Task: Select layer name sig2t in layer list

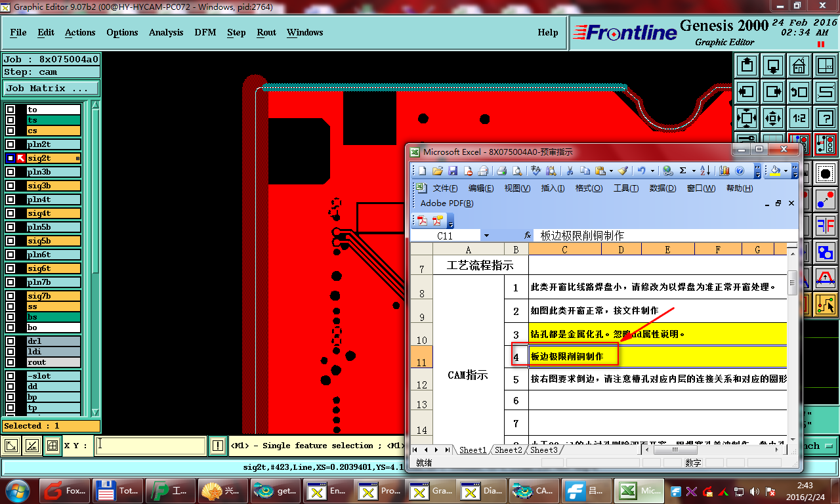Action: click(x=53, y=158)
